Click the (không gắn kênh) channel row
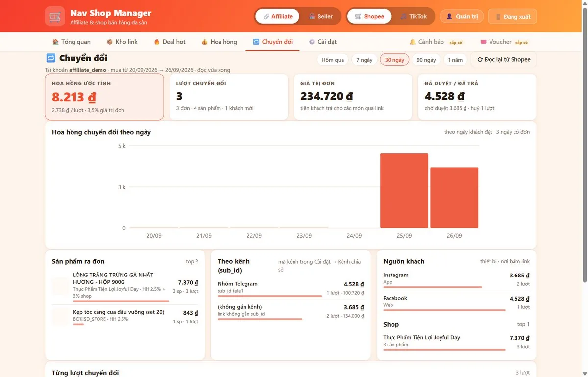 (291, 311)
